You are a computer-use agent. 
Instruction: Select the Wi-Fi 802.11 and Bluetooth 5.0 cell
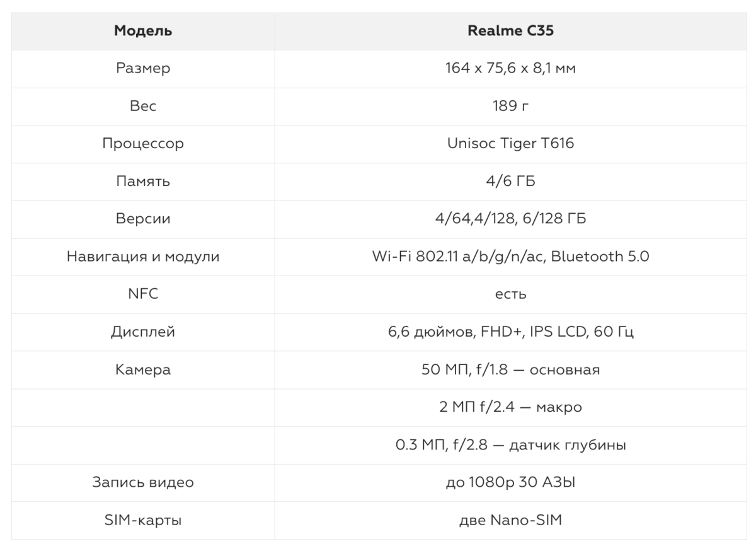510,257
